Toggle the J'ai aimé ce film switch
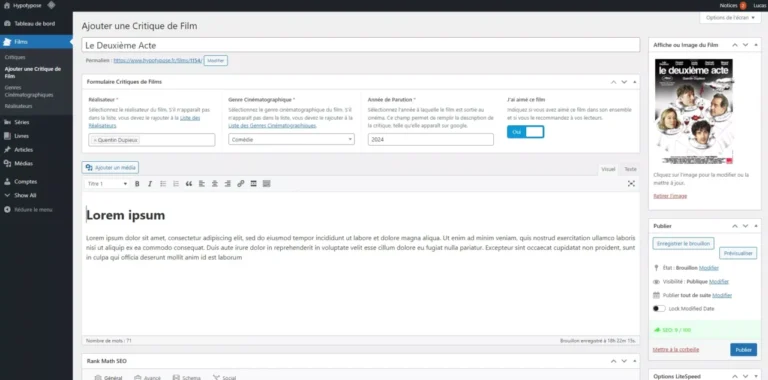 [525, 132]
